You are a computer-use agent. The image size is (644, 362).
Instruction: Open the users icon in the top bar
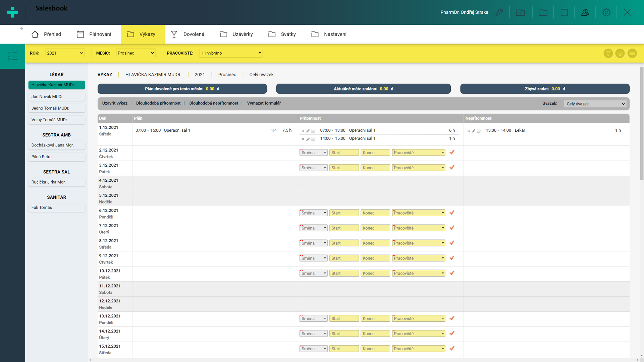click(585, 12)
